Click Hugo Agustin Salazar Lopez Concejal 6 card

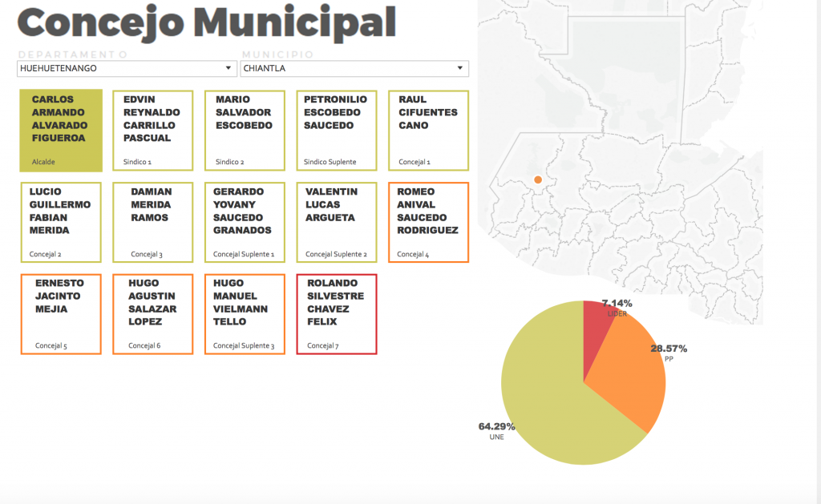tap(153, 314)
